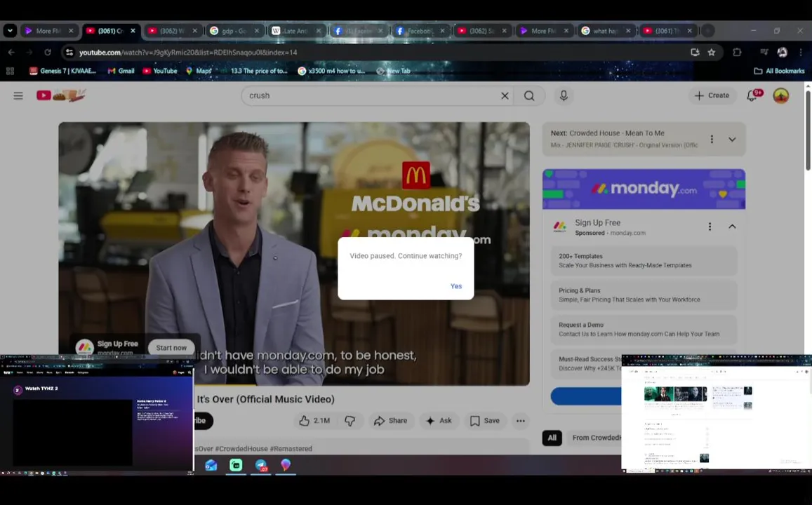The height and width of the screenshot is (505, 812).
Task: Close the active (3061) YouTube tab
Action: 133,31
